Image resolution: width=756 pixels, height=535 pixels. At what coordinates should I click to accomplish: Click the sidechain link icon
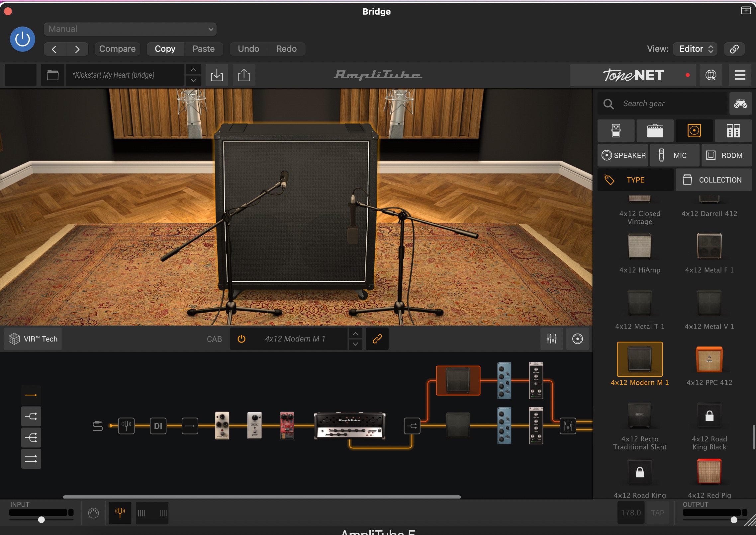pyautogui.click(x=734, y=49)
